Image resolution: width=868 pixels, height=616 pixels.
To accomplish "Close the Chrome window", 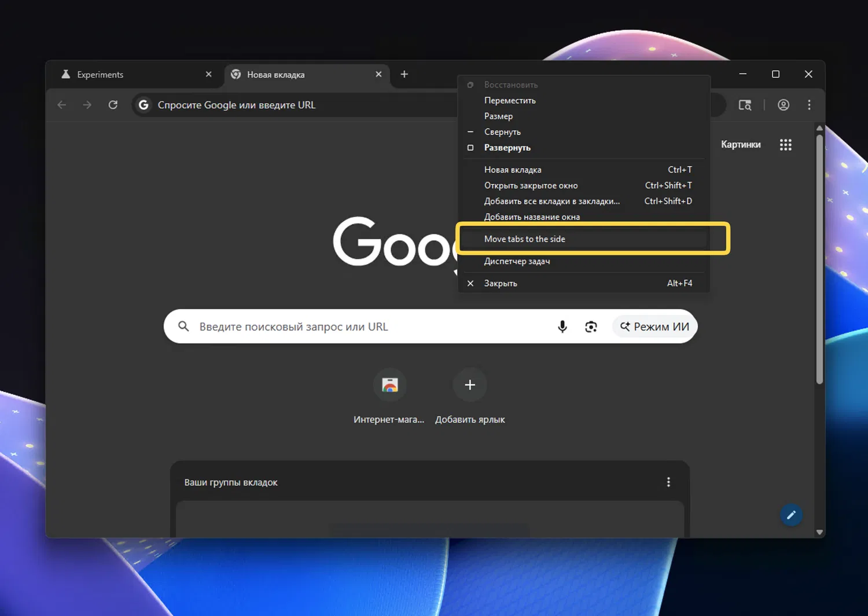I will (x=808, y=74).
